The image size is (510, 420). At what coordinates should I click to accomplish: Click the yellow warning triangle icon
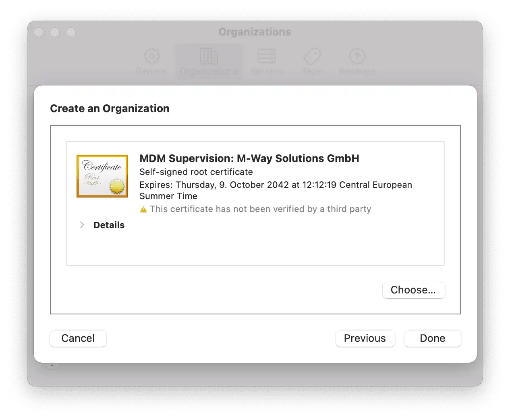(x=143, y=210)
